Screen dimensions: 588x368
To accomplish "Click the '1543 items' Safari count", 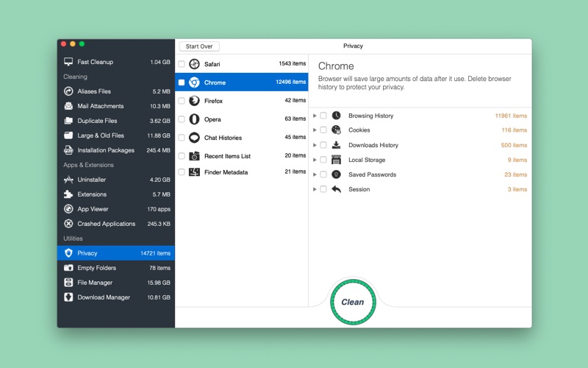I will click(x=292, y=63).
